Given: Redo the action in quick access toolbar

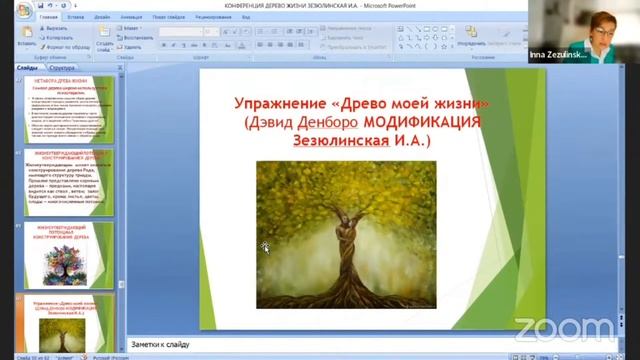Looking at the screenshot, I should [63, 6].
